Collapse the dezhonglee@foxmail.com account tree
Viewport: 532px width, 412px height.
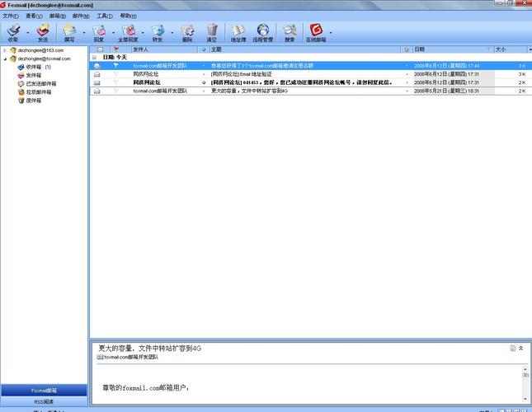[5, 59]
